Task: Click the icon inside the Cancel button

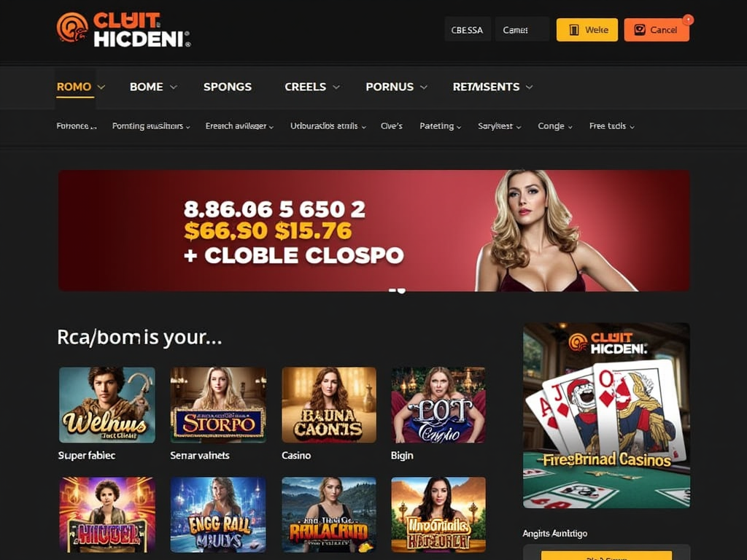Action: (640, 29)
